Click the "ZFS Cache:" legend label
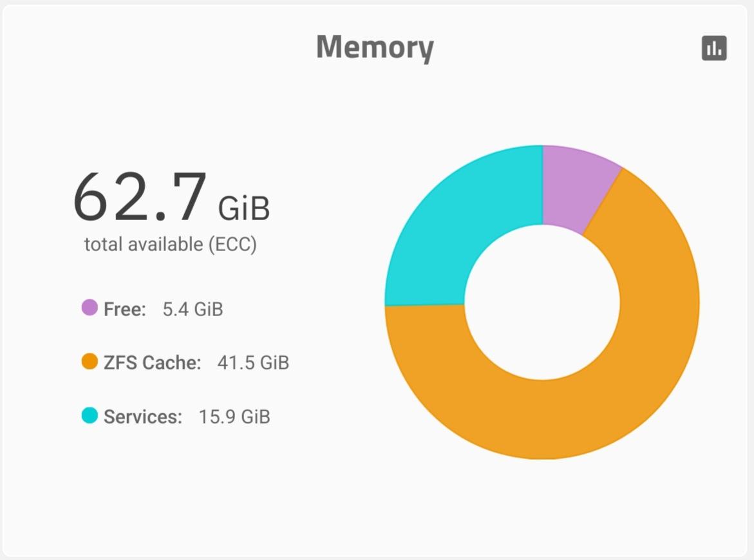Image resolution: width=754 pixels, height=560 pixels. (x=152, y=363)
